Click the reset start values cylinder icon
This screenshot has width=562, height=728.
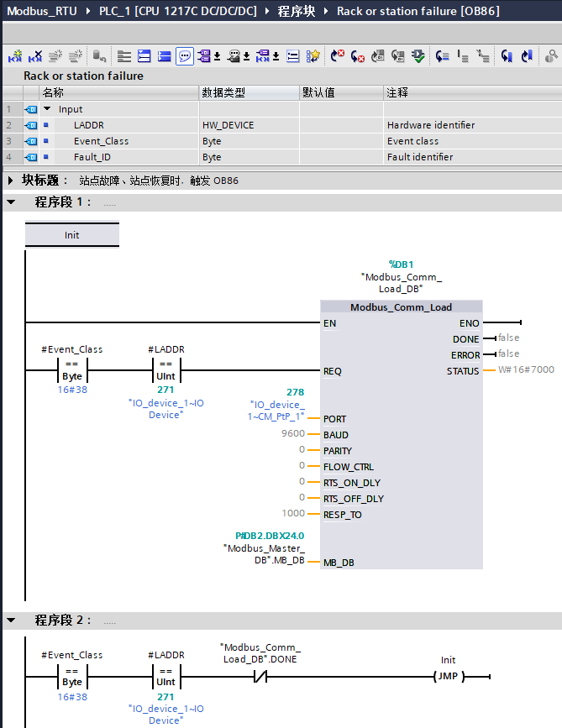pos(99,56)
